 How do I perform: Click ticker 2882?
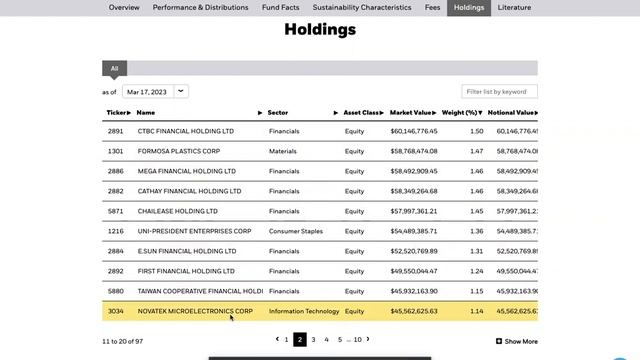(x=116, y=191)
